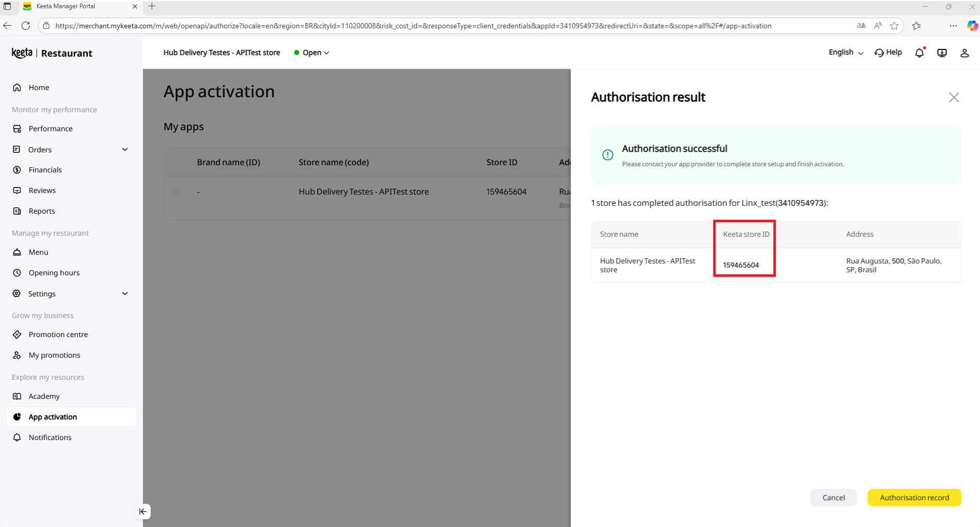The width and height of the screenshot is (980, 527).
Task: Open My promotions
Action: pyautogui.click(x=71, y=355)
